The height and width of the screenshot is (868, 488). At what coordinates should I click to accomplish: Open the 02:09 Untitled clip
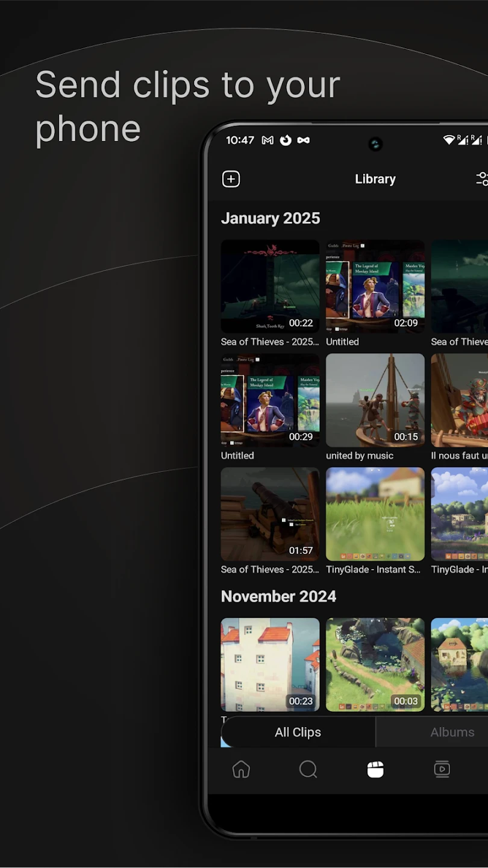(375, 286)
